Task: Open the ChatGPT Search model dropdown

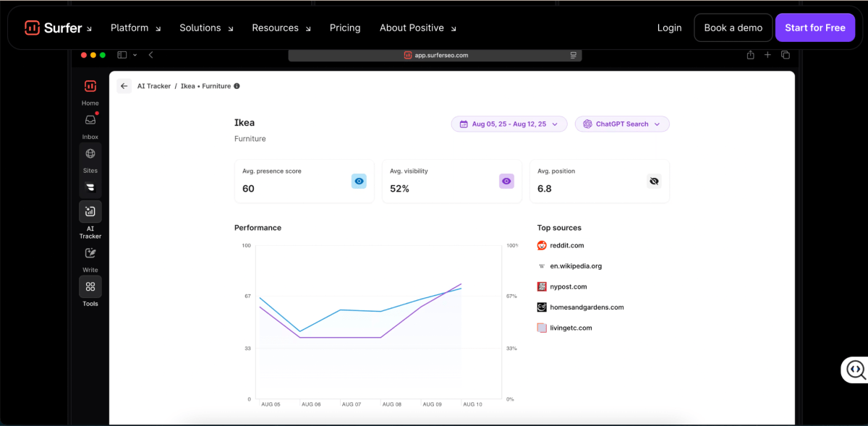Action: click(x=622, y=124)
